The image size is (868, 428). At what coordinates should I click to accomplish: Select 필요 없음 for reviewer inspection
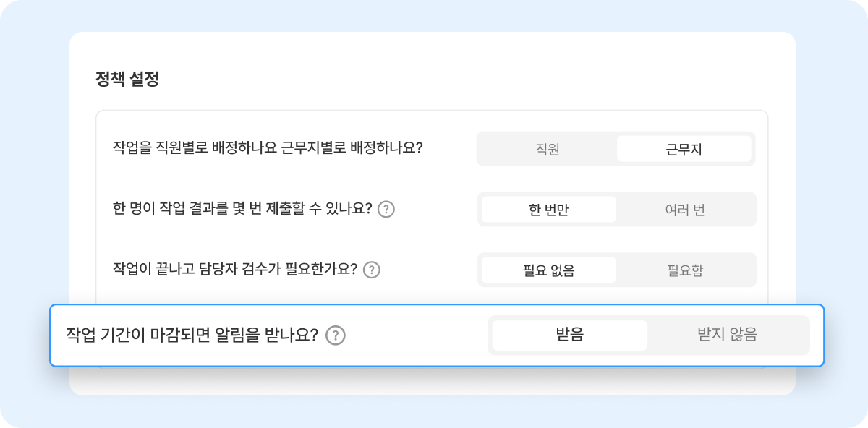click(549, 270)
